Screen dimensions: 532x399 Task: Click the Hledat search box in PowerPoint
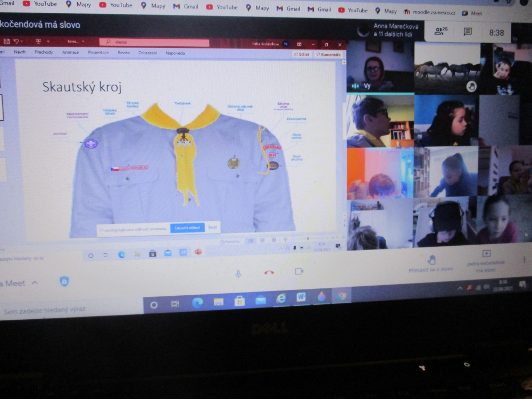[x=154, y=43]
